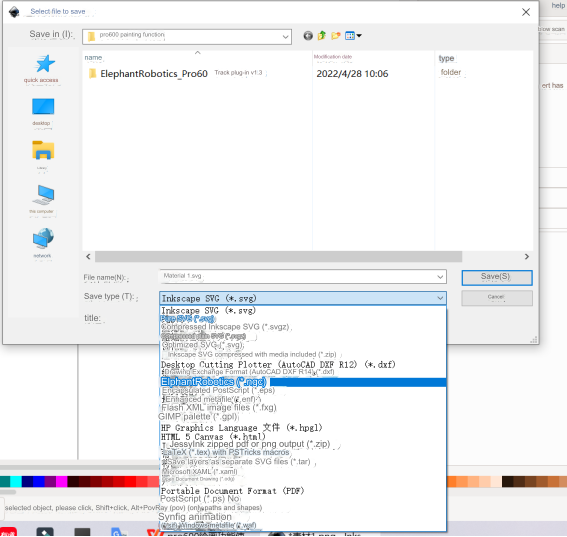Select the ElephantRobotics_Pro60 folder

pos(154,74)
